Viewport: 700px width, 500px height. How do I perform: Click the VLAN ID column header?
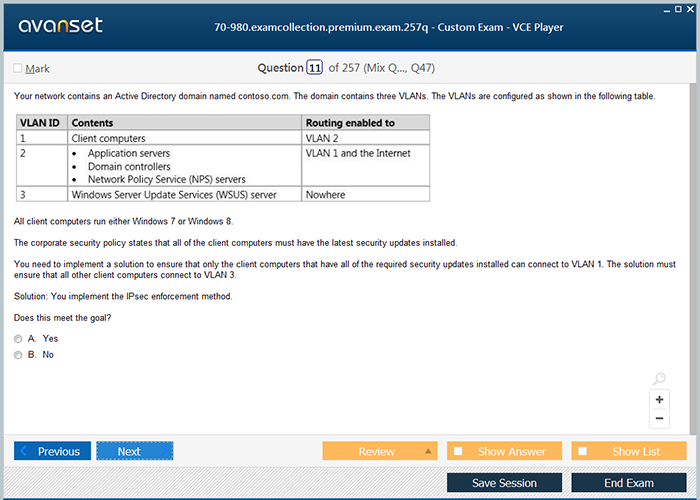42,122
